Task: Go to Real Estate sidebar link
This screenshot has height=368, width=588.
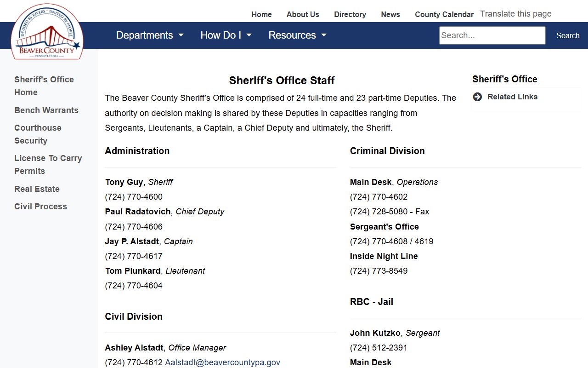Action: [x=37, y=189]
